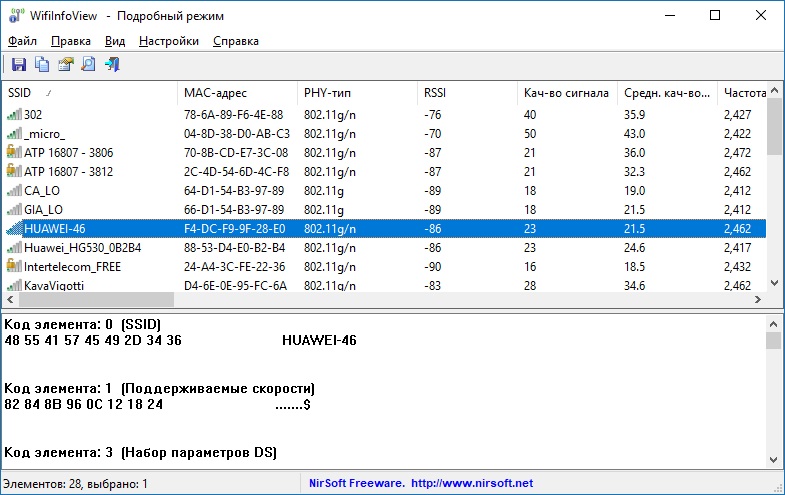Click hex bytes 82 84 8B 96 0C 12 18 24
785x495 pixels.
pos(84,404)
